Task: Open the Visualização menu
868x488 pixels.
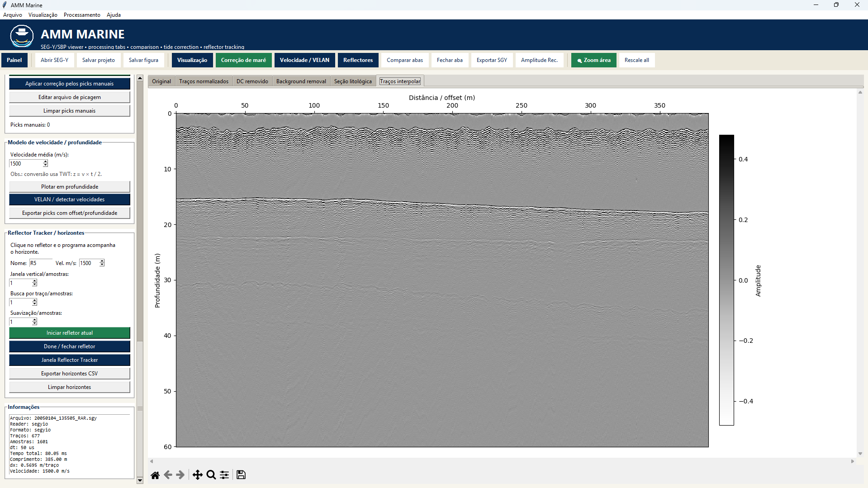Action: tap(43, 15)
